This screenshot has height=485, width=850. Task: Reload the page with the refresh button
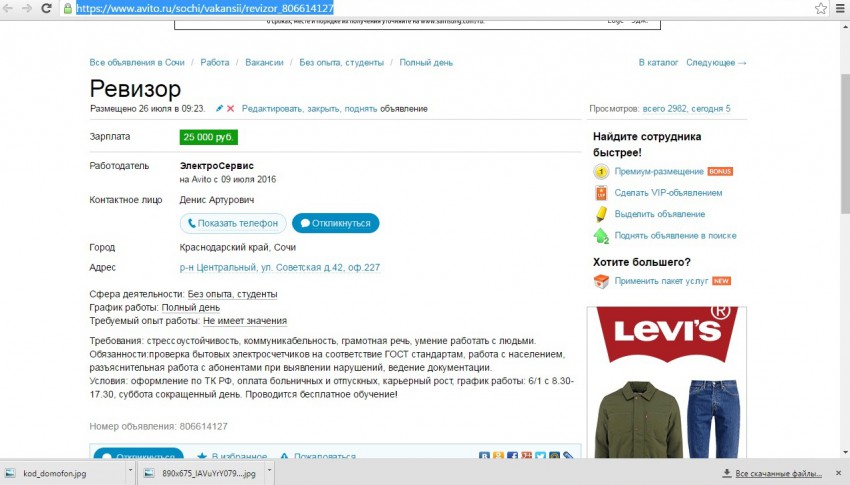click(x=47, y=8)
